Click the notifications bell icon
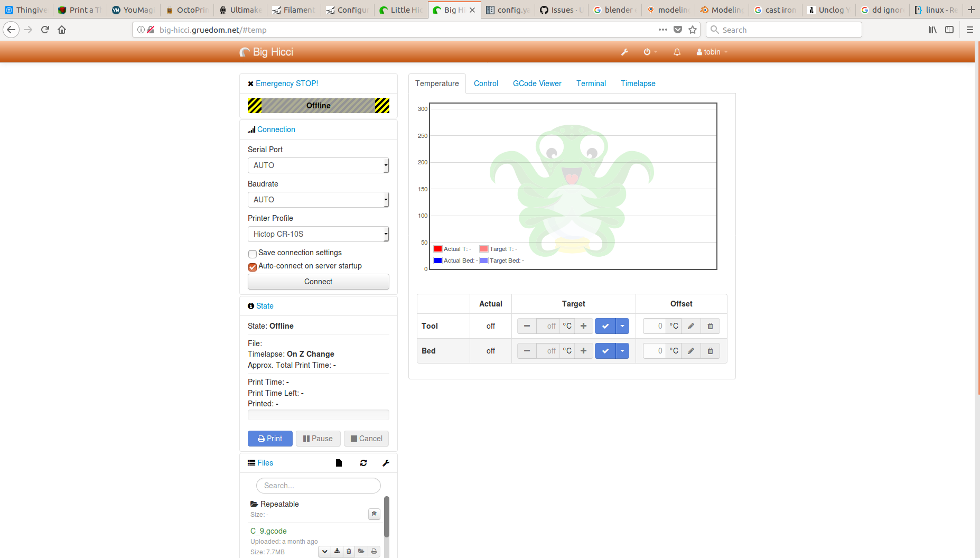 677,52
